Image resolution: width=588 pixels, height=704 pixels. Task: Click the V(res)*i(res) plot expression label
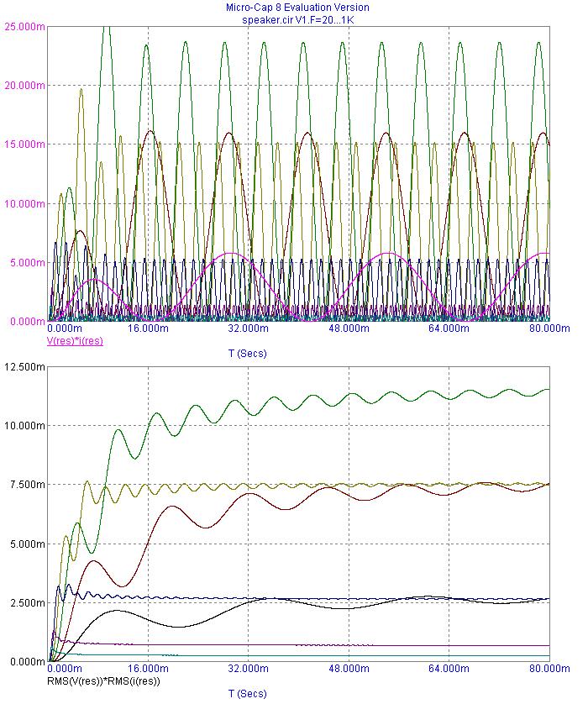coord(75,341)
